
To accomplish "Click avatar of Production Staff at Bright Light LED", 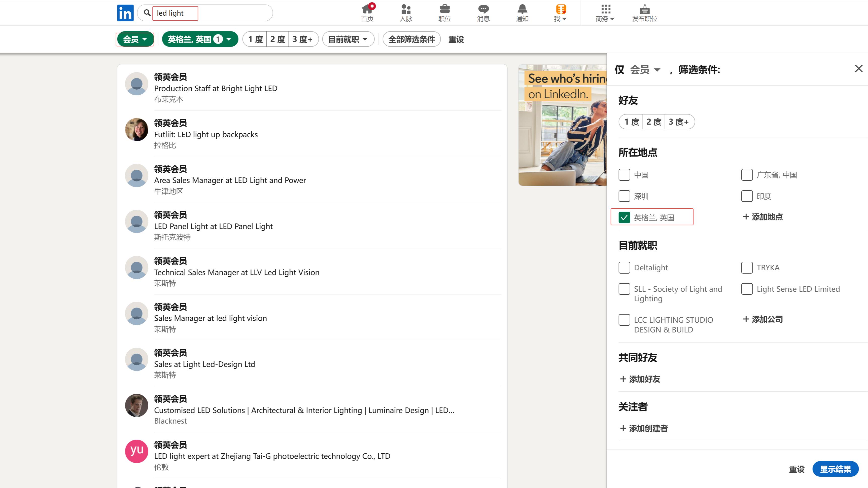I will [x=136, y=84].
